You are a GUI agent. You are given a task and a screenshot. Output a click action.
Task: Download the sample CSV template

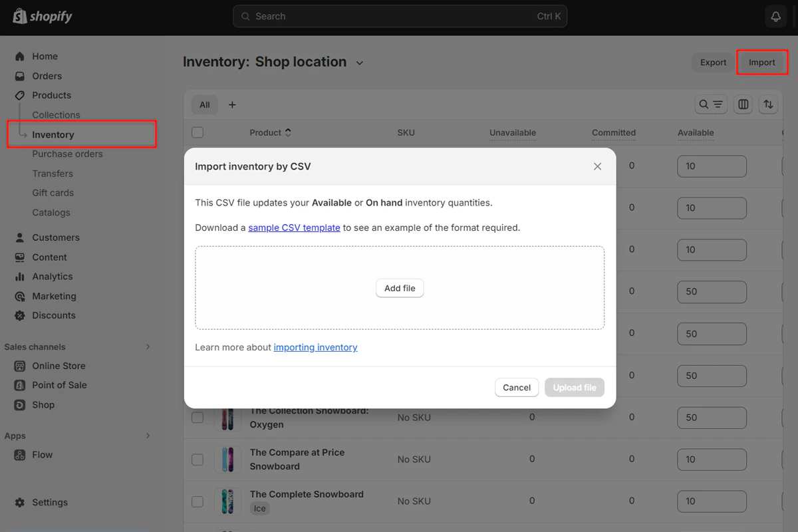[294, 227]
